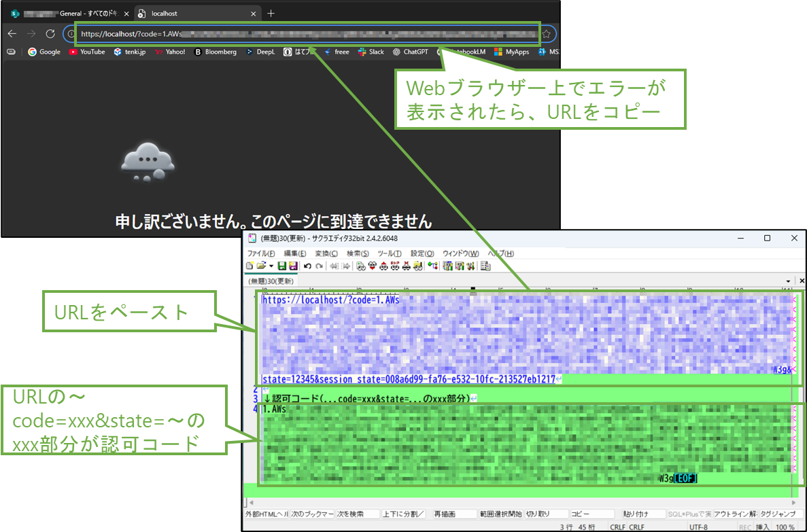The width and height of the screenshot is (807, 532).
Task: Open a new browser tab with plus
Action: point(271,14)
